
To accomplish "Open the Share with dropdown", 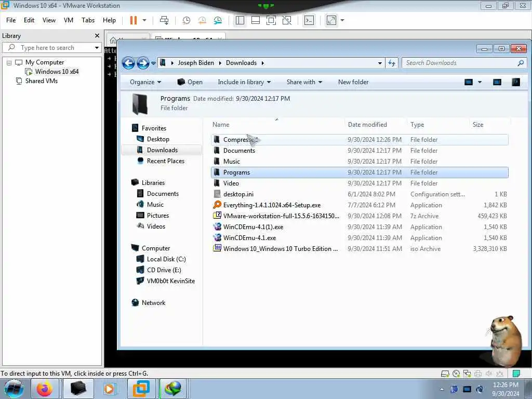I will pyautogui.click(x=304, y=82).
